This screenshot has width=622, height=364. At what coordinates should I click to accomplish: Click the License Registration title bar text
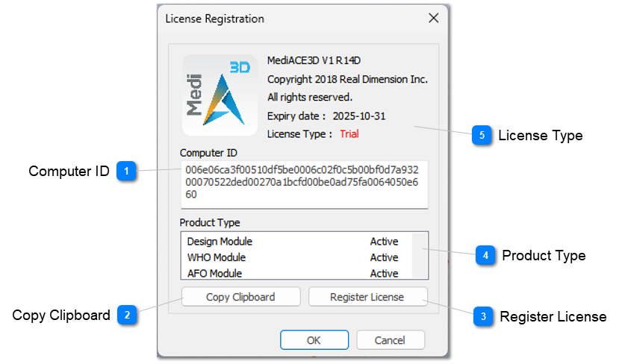pyautogui.click(x=214, y=18)
